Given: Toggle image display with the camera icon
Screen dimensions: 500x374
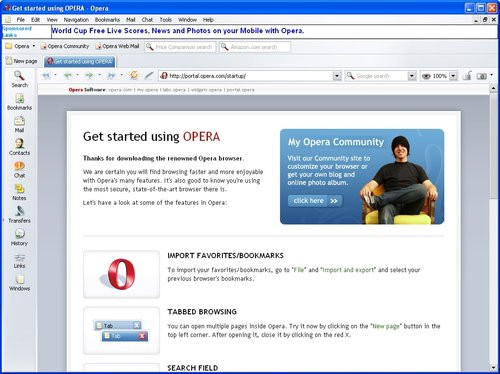Looking at the screenshot, I should 482,76.
